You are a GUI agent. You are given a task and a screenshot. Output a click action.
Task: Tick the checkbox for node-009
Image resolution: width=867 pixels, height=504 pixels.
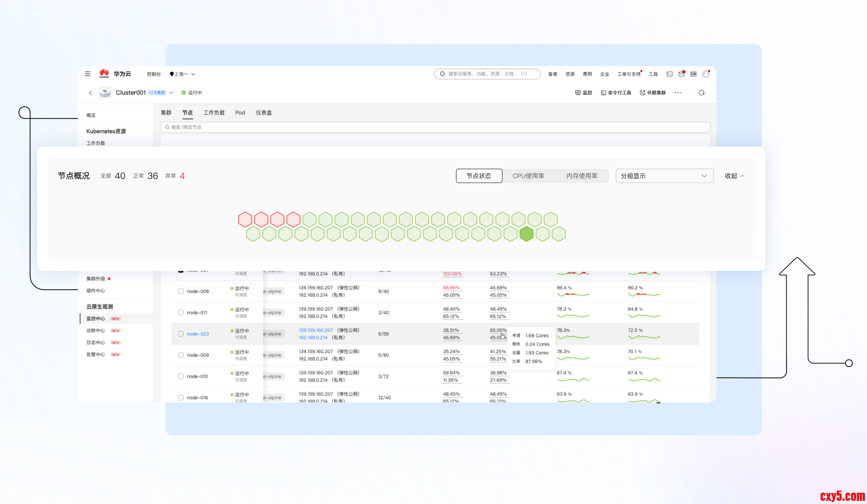pyautogui.click(x=180, y=355)
